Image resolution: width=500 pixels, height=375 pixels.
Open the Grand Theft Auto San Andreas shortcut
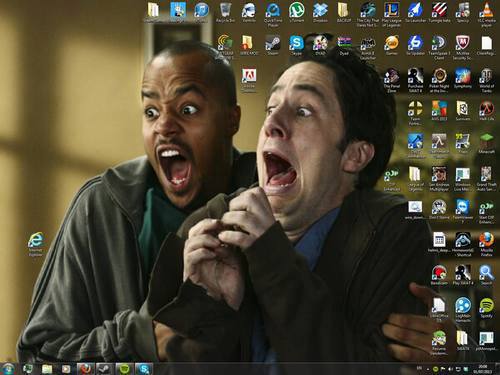tap(486, 179)
